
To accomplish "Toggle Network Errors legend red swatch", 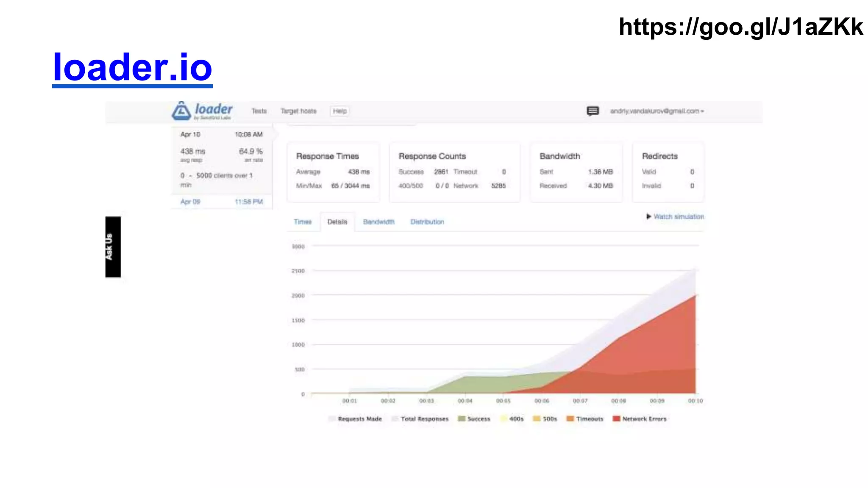I will coord(616,419).
